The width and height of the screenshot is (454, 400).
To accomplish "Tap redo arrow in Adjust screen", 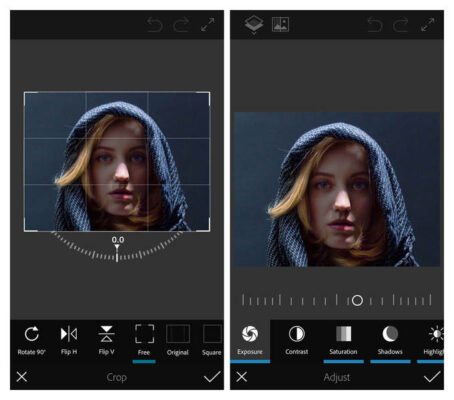I will click(x=401, y=25).
